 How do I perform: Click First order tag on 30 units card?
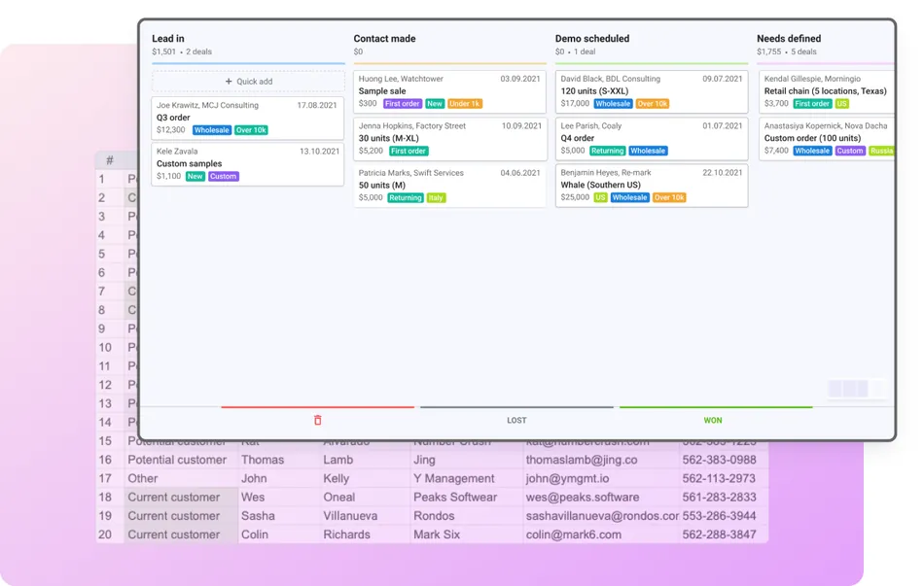(409, 151)
